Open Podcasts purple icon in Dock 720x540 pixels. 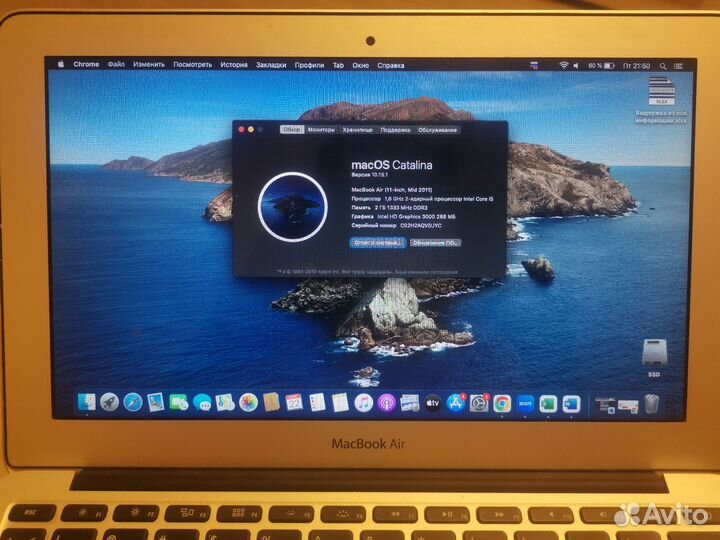tap(387, 403)
